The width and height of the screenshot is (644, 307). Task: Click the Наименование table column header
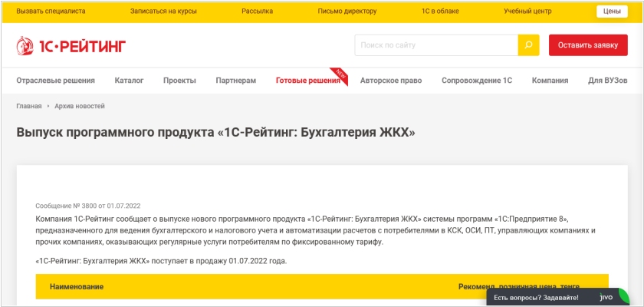coord(77,286)
